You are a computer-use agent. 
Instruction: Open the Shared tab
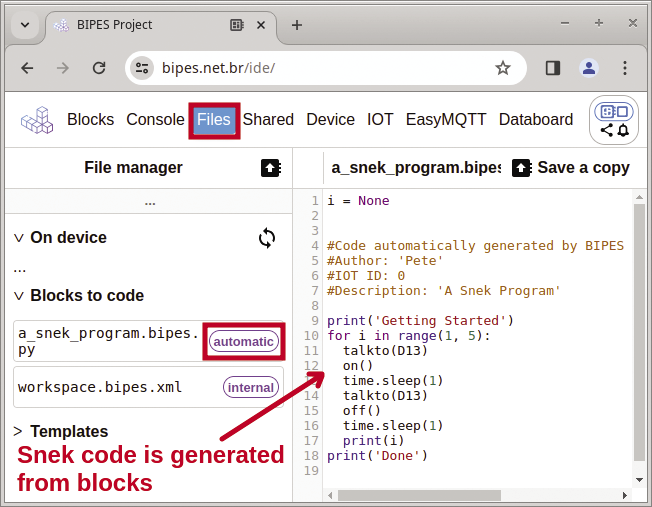point(268,120)
